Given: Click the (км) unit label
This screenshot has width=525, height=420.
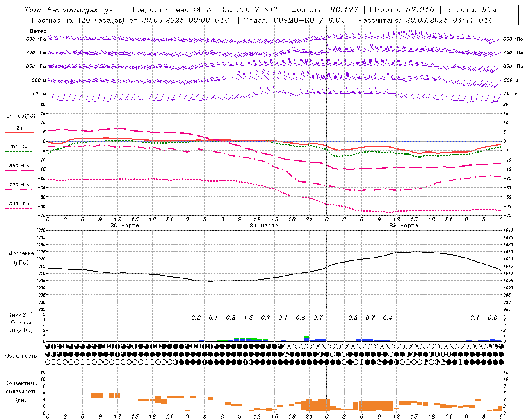Looking at the screenshot, I should (x=21, y=399).
